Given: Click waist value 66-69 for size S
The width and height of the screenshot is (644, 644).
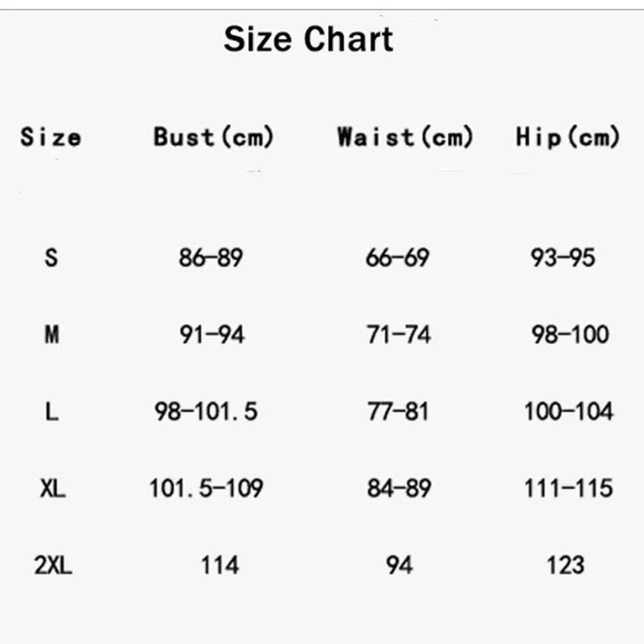Looking at the screenshot, I should tap(398, 258).
